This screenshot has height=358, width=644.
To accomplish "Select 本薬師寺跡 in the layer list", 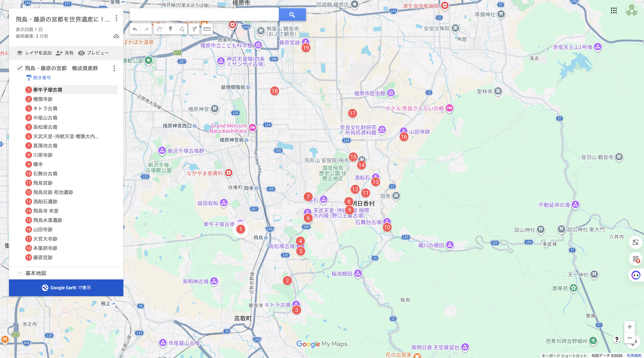I will (x=71, y=248).
